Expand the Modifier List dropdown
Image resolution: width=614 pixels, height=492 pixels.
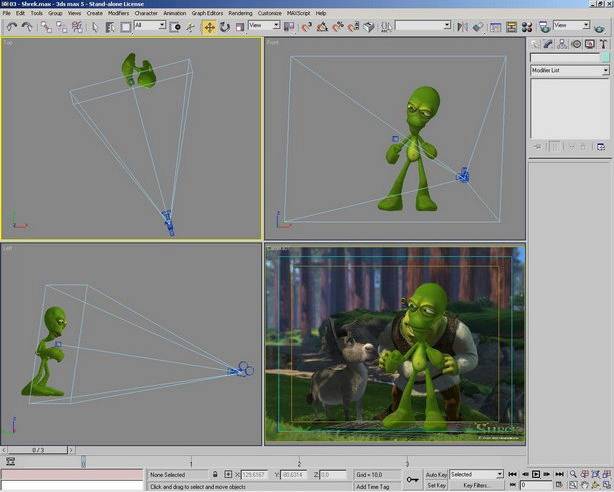(x=570, y=71)
